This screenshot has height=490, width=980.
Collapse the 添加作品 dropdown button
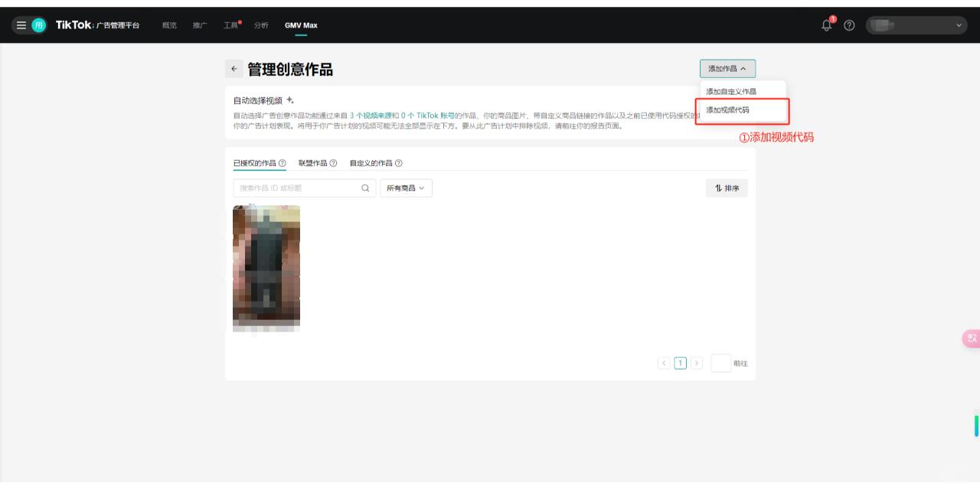(727, 69)
